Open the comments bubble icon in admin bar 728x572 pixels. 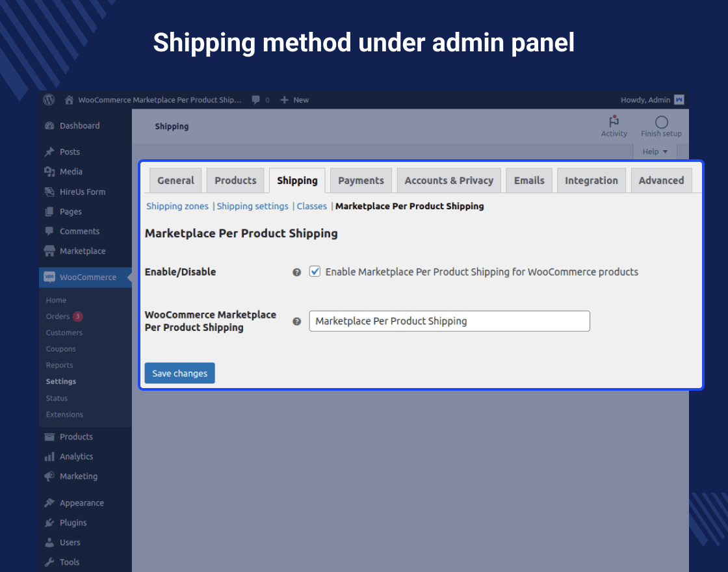pos(255,100)
